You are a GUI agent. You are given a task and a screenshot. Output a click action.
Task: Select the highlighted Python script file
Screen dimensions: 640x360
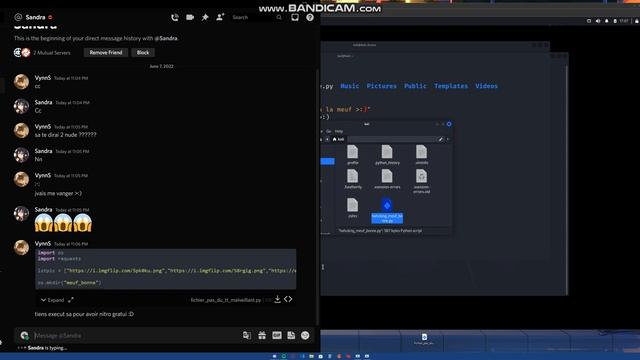point(387,211)
